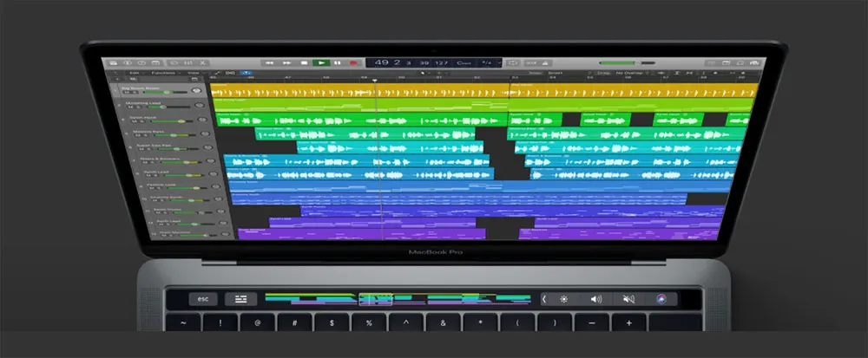Viewport: 868px width, 358px height.
Task: Click the tempo value 127 in the LCD
Action: [441, 63]
